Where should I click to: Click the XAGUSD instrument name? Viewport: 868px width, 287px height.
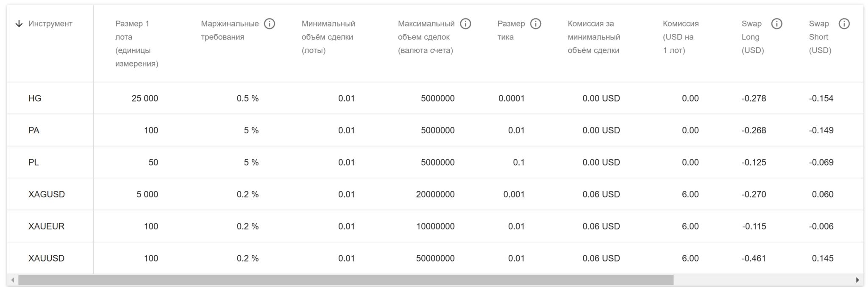pyautogui.click(x=47, y=194)
